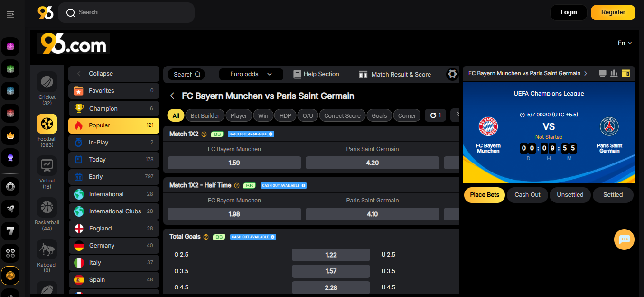The width and height of the screenshot is (644, 297).
Task: Select the Popular category
Action: [x=114, y=125]
